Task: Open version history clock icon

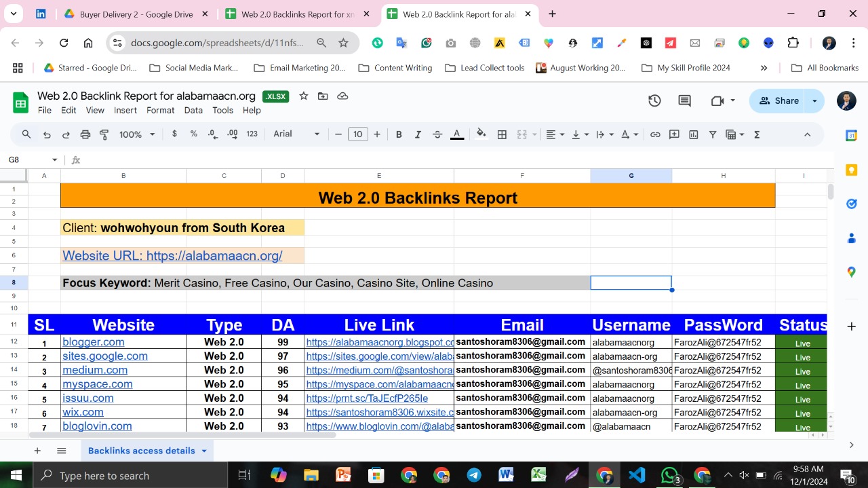Action: tap(654, 101)
